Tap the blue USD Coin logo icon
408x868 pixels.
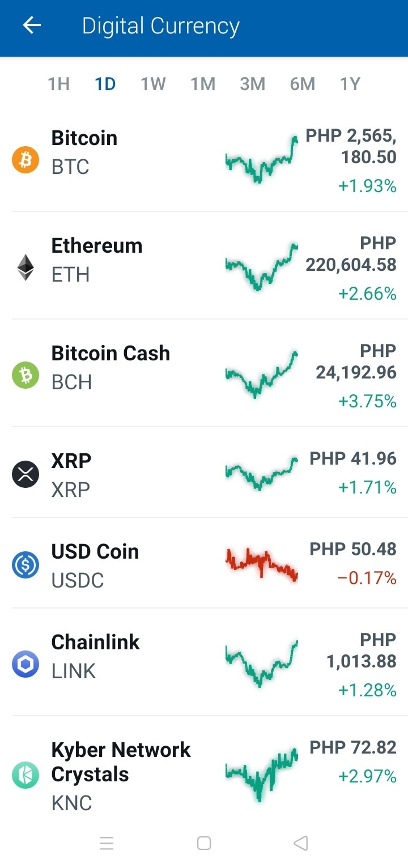pyautogui.click(x=25, y=565)
